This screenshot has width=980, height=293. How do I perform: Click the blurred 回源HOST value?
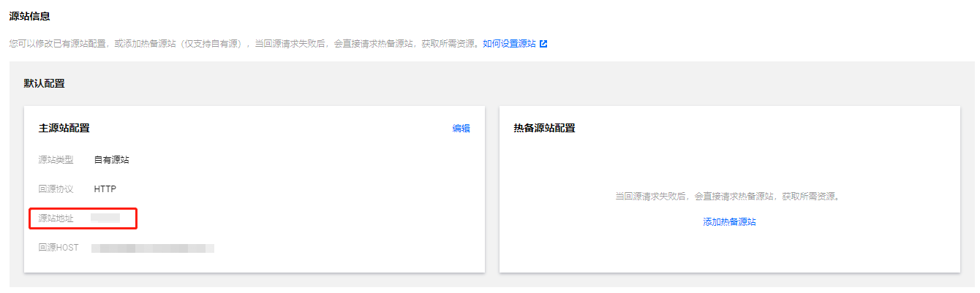153,248
